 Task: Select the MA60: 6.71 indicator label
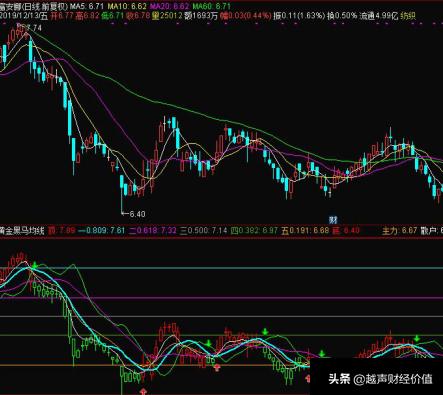click(212, 6)
